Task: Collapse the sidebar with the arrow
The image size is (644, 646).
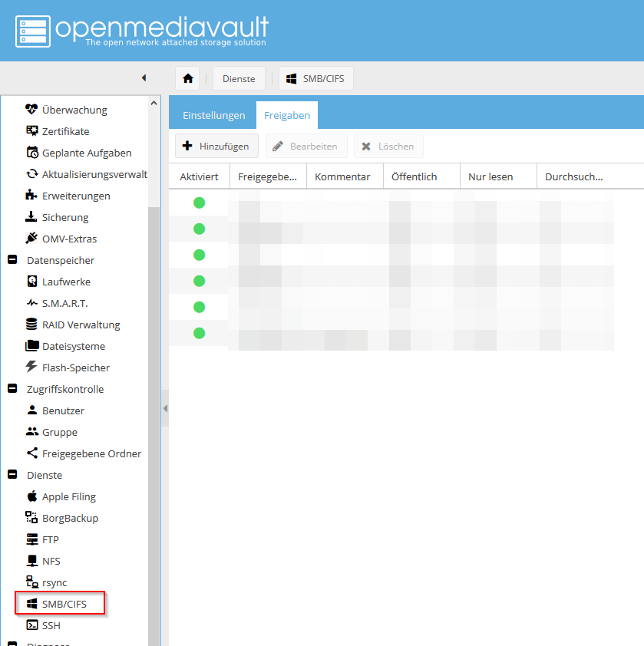Action: [x=144, y=77]
